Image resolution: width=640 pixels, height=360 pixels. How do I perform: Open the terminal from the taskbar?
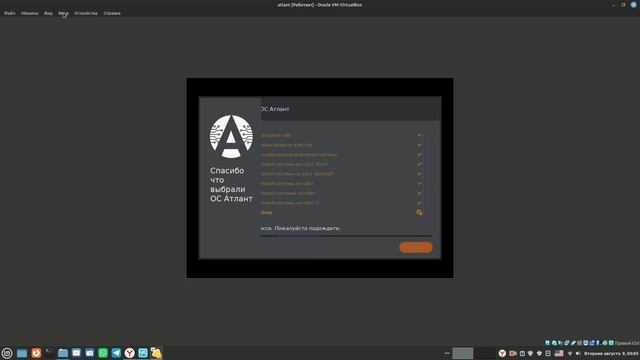pyautogui.click(x=49, y=353)
